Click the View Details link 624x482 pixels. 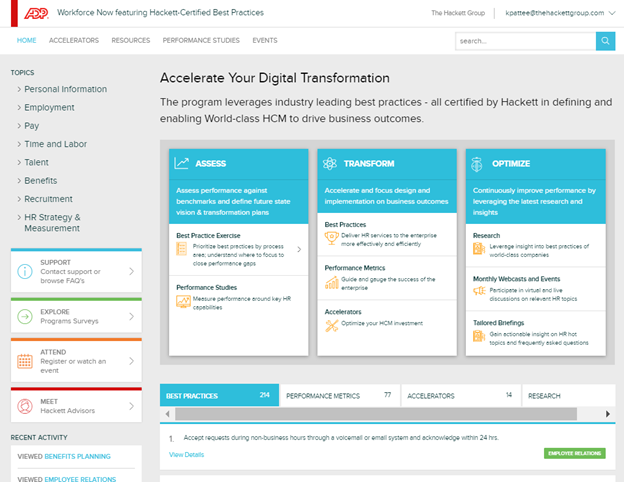(187, 455)
